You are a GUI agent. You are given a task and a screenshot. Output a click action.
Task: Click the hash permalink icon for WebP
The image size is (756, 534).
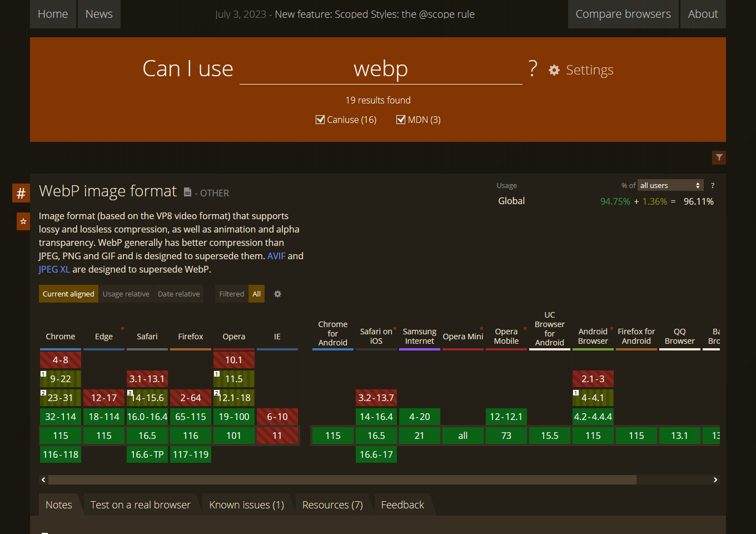coord(21,193)
